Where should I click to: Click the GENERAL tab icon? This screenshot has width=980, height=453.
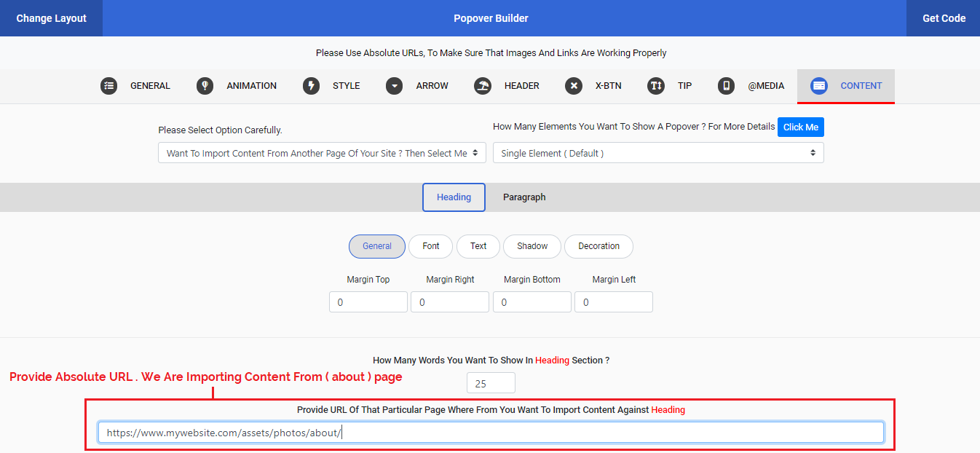pyautogui.click(x=109, y=85)
